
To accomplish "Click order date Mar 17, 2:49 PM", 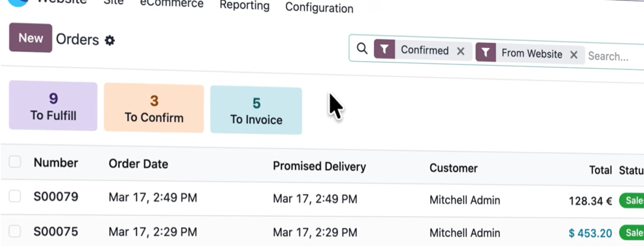I will coord(153,198).
